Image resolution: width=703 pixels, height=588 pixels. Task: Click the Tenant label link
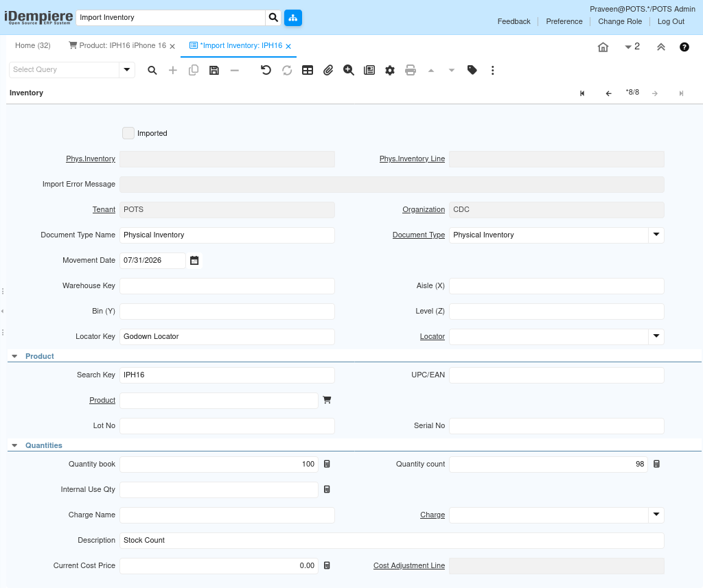pos(104,209)
